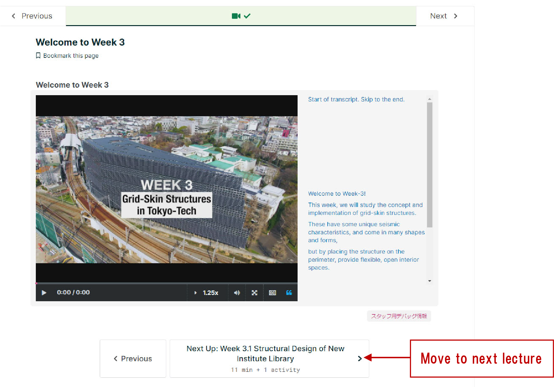
Task: Toggle closed captions with the CC icon
Action: (x=272, y=293)
